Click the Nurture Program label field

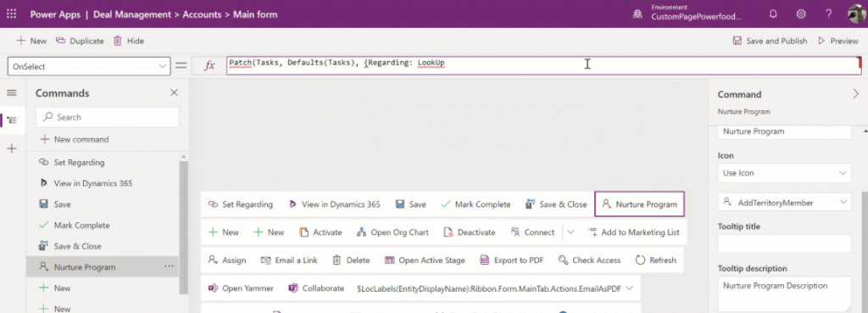[784, 131]
